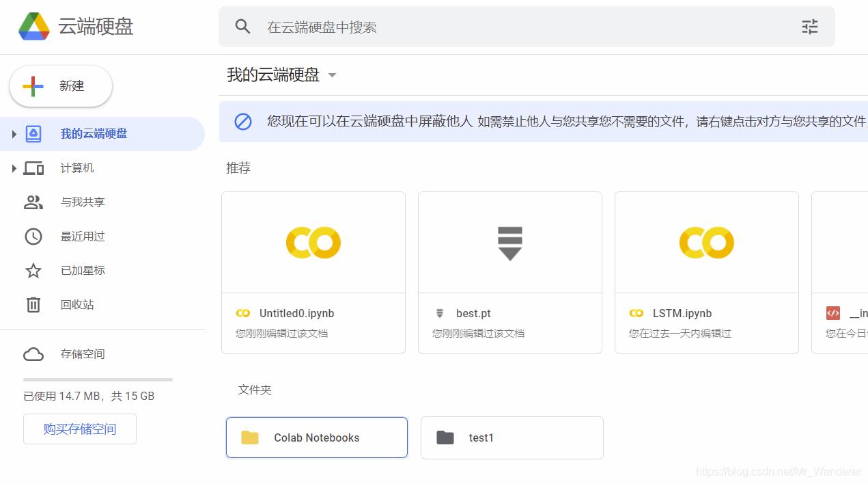Open LSTM.ipynb large Colab preview
The width and height of the screenshot is (868, 484).
point(707,243)
